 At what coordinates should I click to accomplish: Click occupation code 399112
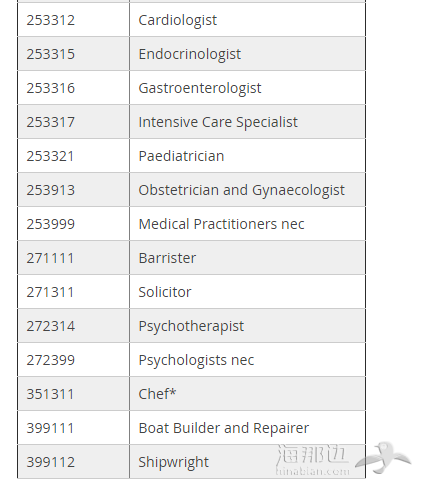(x=51, y=462)
